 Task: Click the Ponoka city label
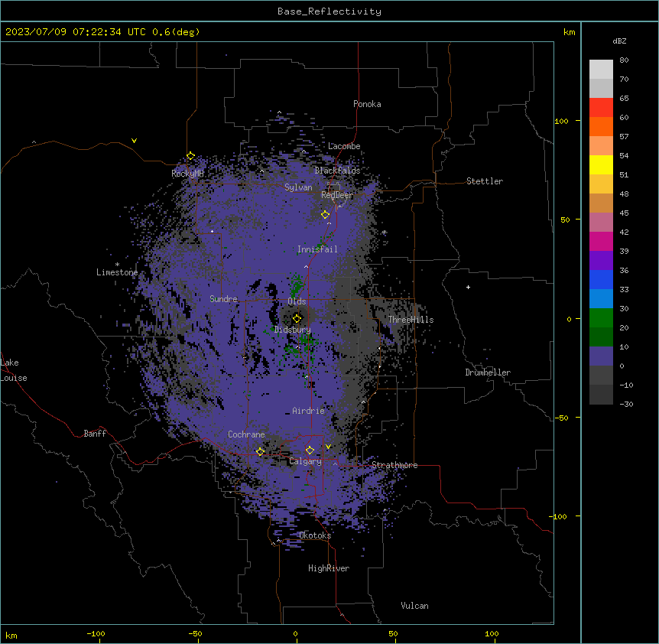pyautogui.click(x=367, y=104)
